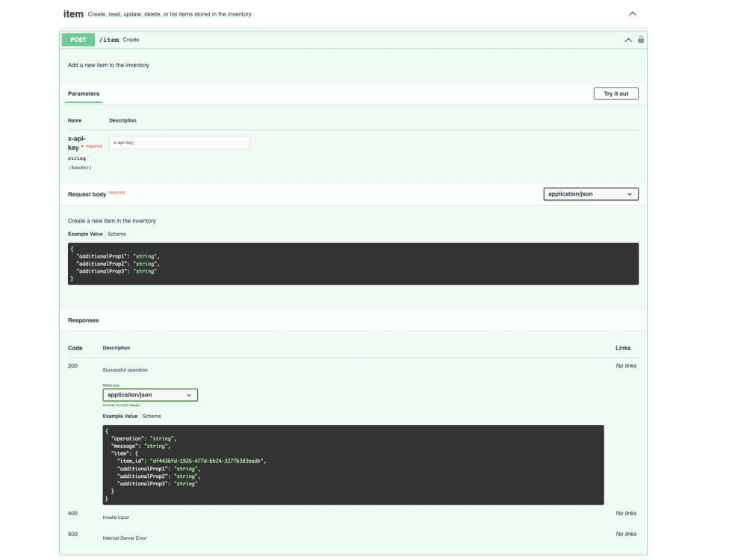747x560 pixels.
Task: Click the Parameters section header
Action: pyautogui.click(x=84, y=93)
